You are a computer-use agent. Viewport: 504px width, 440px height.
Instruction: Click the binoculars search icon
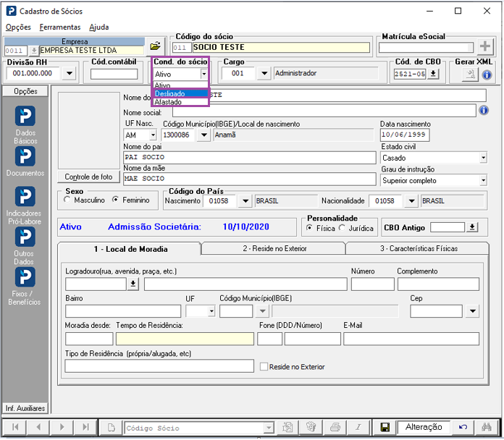click(487, 427)
